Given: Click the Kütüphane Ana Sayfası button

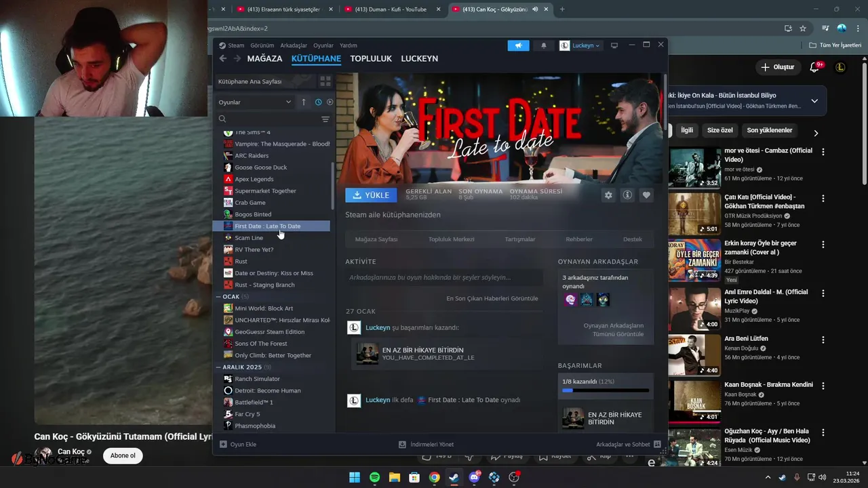Looking at the screenshot, I should click(x=264, y=81).
